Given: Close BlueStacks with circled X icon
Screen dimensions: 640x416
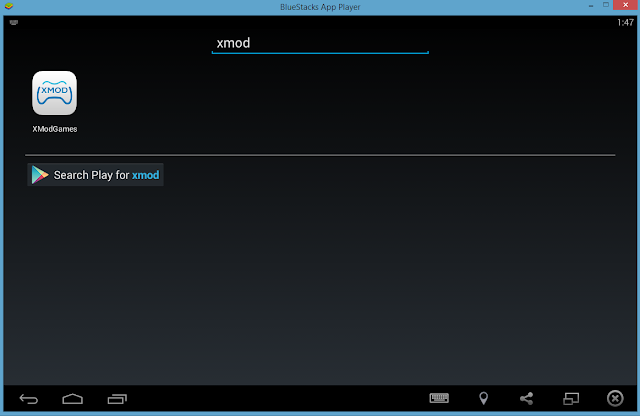Looking at the screenshot, I should pyautogui.click(x=615, y=398).
